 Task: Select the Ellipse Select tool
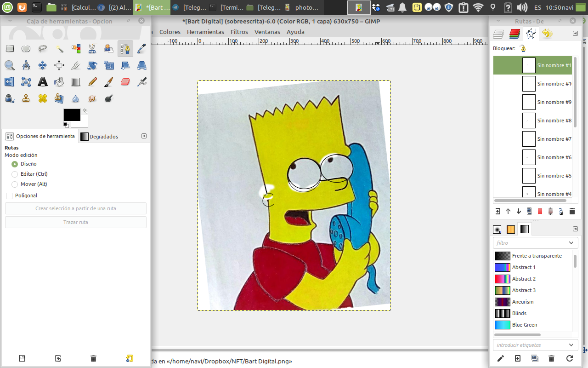[x=26, y=49]
